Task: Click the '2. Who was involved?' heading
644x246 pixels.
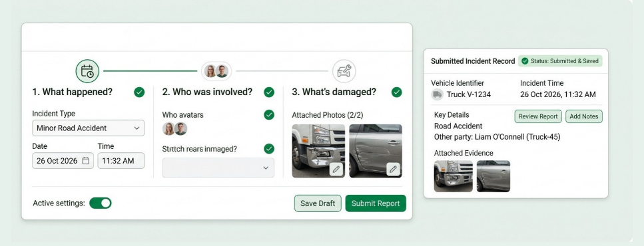Action: [x=207, y=92]
